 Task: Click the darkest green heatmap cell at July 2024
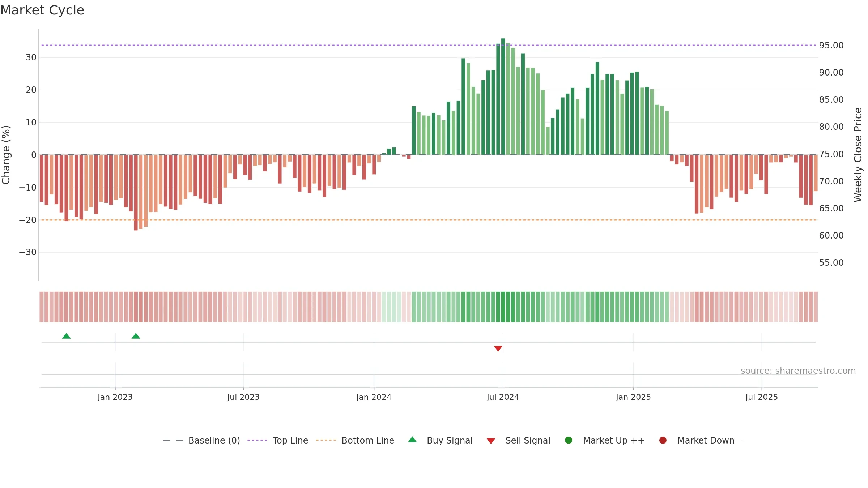[503, 307]
